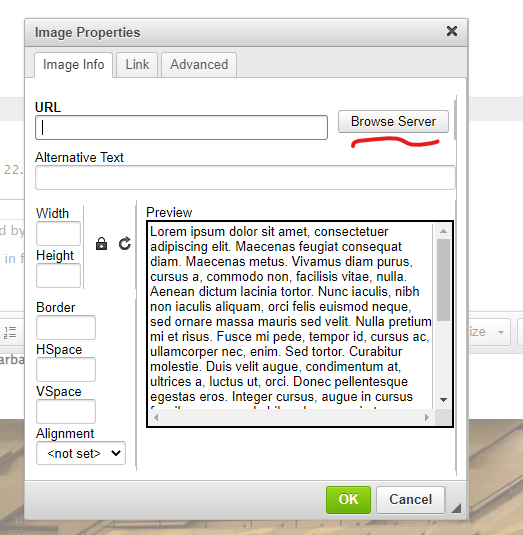Click preview horizontal scroll right arrow
523x535 pixels.
[x=426, y=417]
